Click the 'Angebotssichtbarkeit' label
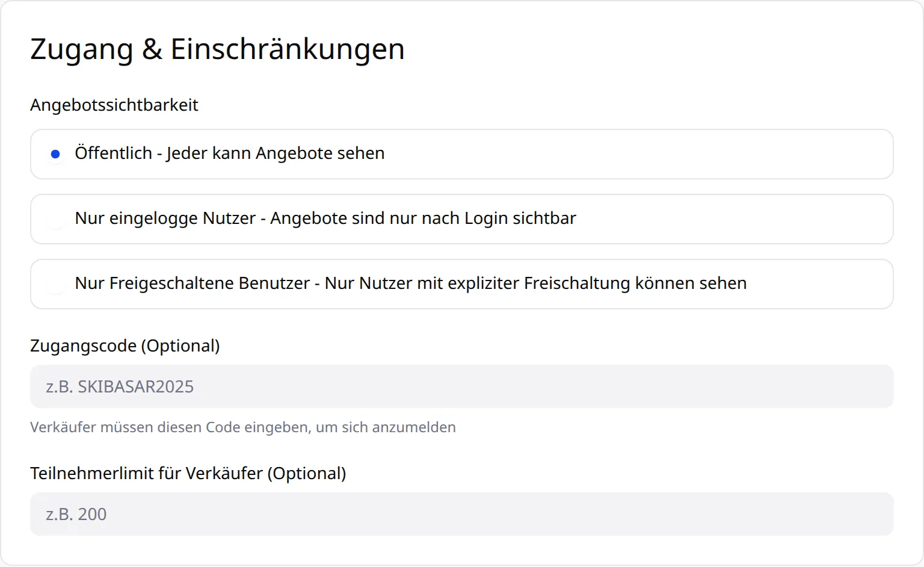This screenshot has height=567, width=924. [114, 105]
